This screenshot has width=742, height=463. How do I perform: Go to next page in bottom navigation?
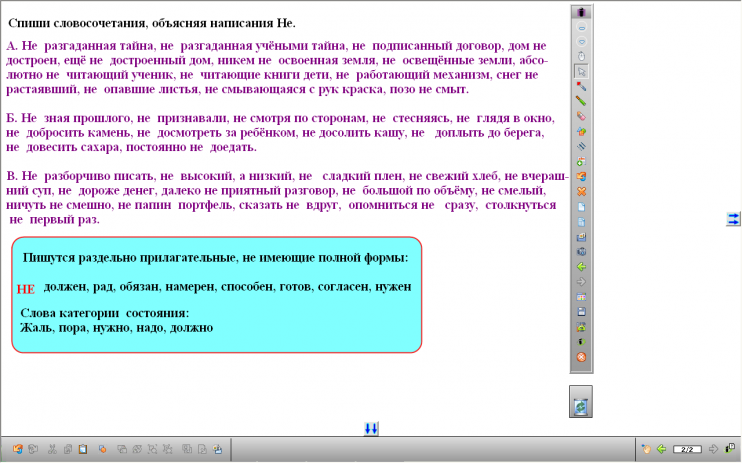(x=712, y=449)
